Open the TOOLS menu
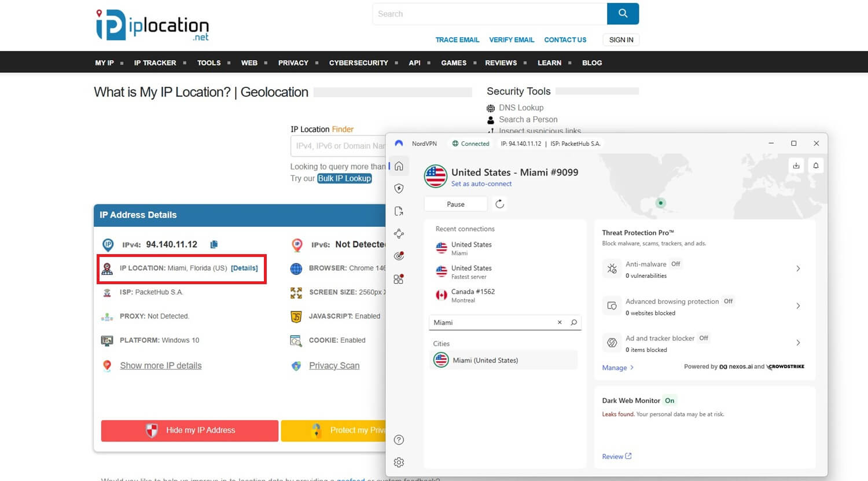The height and width of the screenshot is (481, 868). [x=208, y=63]
